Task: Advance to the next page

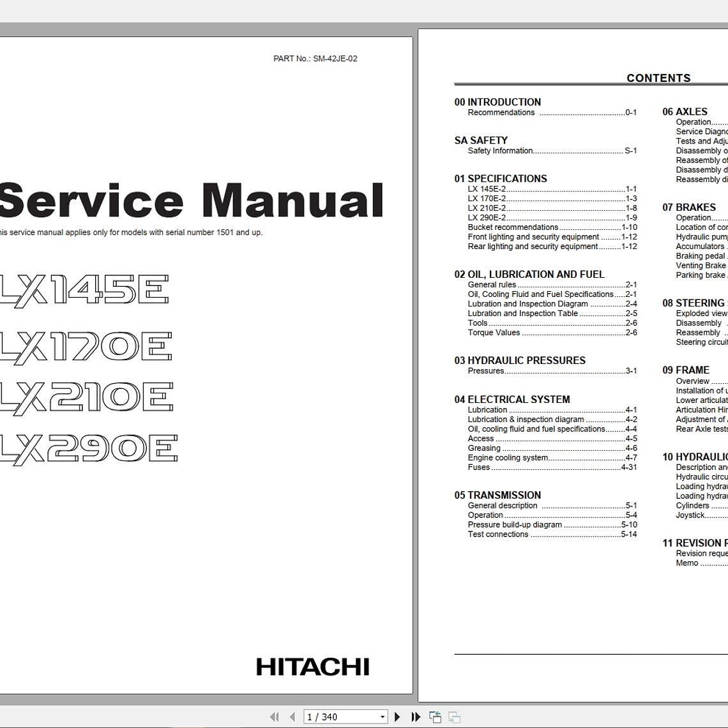Action: pyautogui.click(x=397, y=716)
